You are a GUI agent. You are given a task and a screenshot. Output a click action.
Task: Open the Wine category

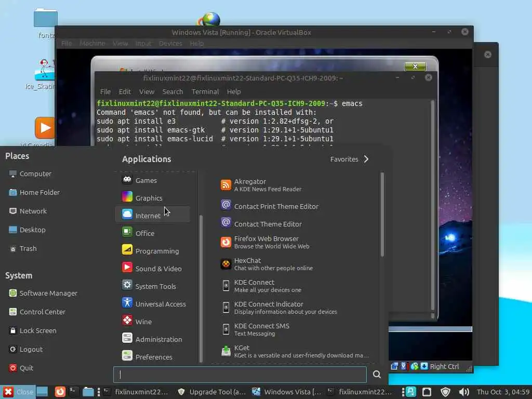pyautogui.click(x=152, y=321)
